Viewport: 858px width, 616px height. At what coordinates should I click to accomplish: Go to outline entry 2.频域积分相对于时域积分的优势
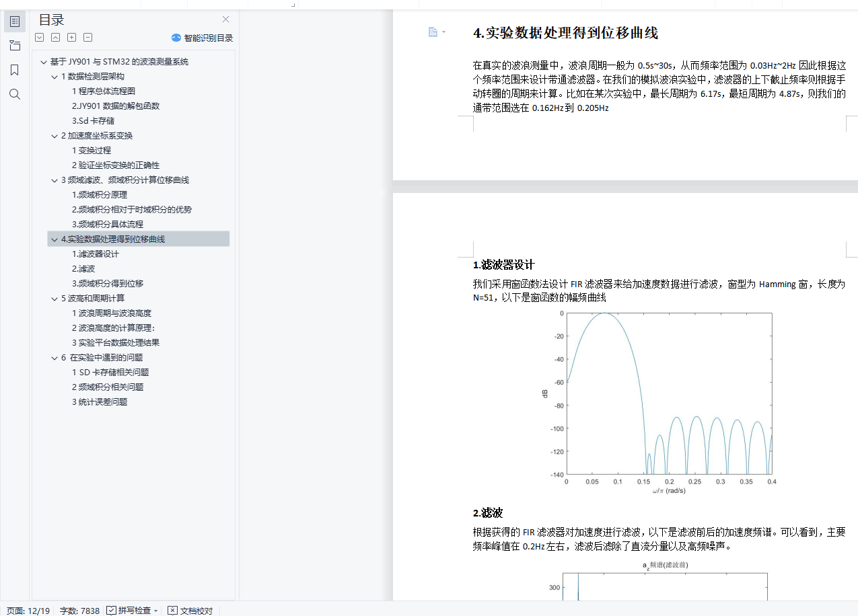[132, 210]
